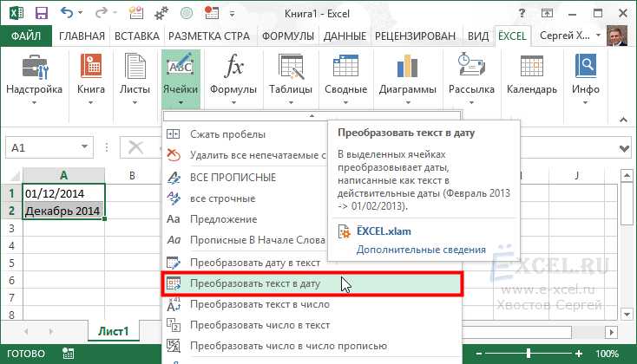Select column B header
This screenshot has height=364, width=637.
pos(132,175)
